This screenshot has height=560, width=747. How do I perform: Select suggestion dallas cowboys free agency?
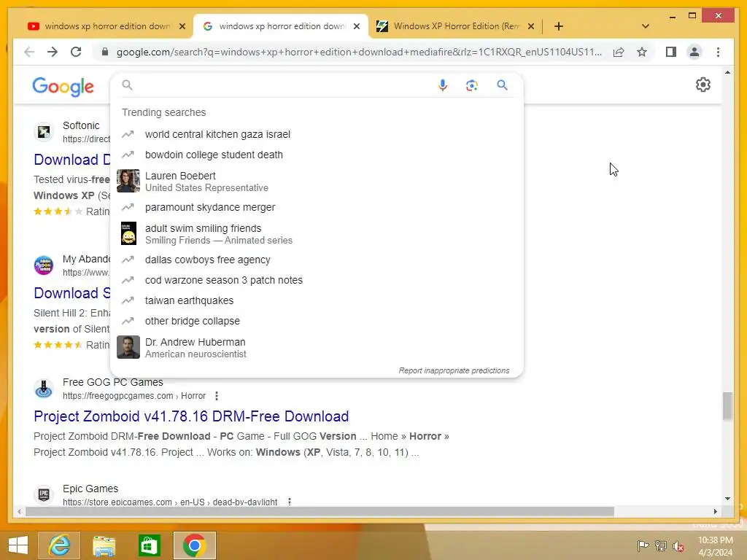coord(317,260)
